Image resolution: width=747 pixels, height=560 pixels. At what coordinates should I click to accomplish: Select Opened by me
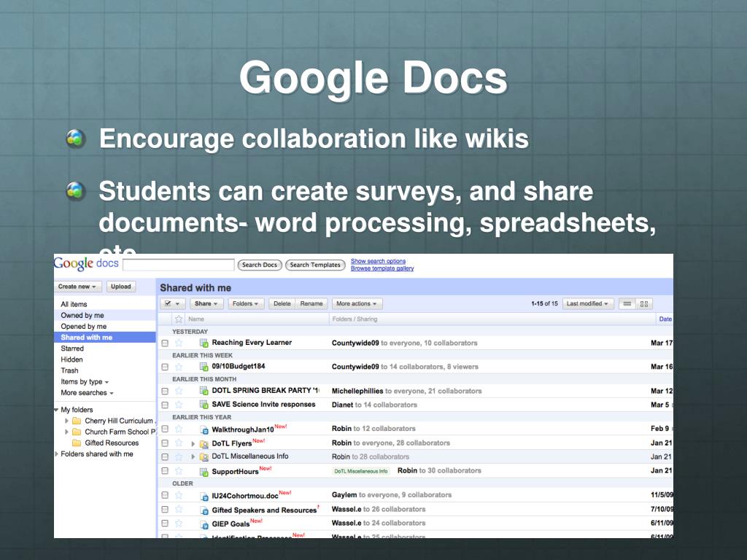[84, 327]
